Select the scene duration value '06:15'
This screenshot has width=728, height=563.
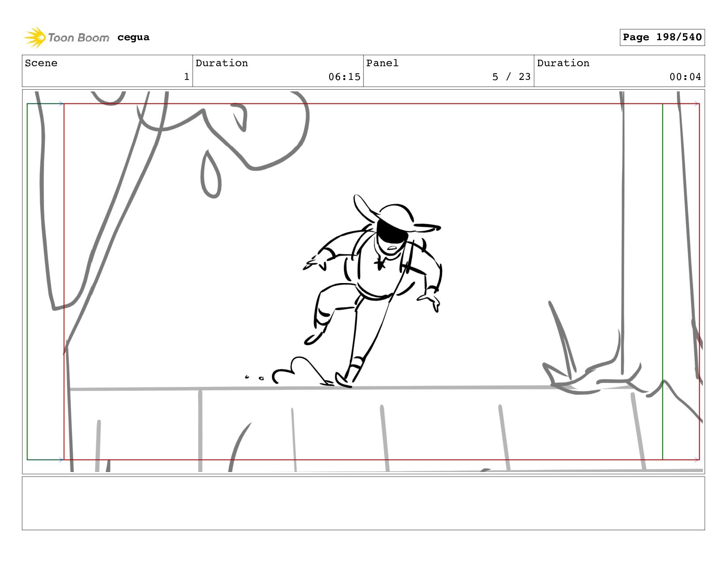click(x=344, y=77)
